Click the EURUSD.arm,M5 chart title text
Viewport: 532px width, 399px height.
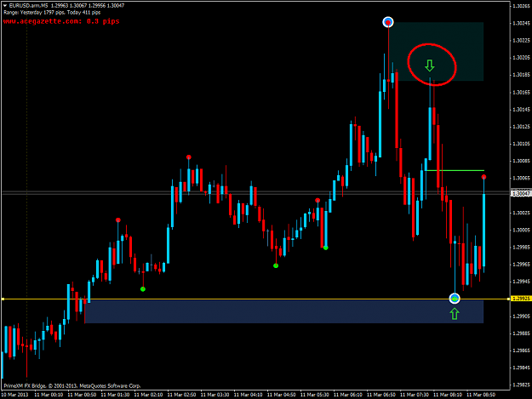tap(28, 6)
